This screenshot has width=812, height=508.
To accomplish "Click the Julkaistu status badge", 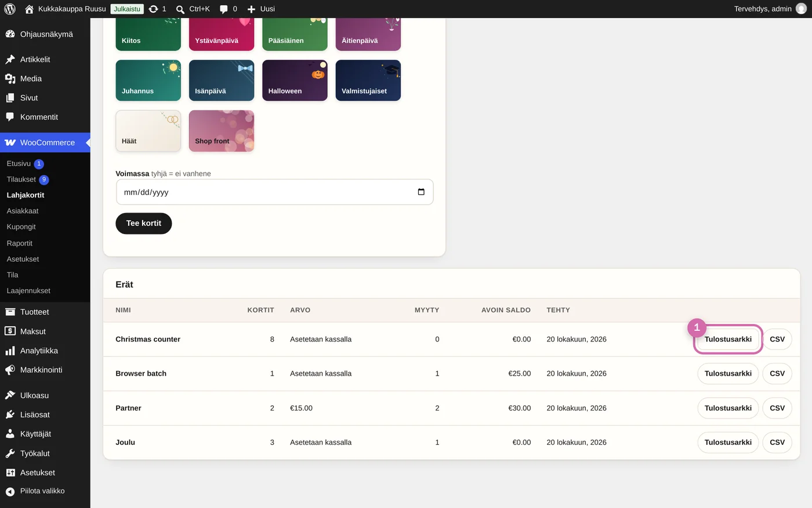I will (x=127, y=9).
